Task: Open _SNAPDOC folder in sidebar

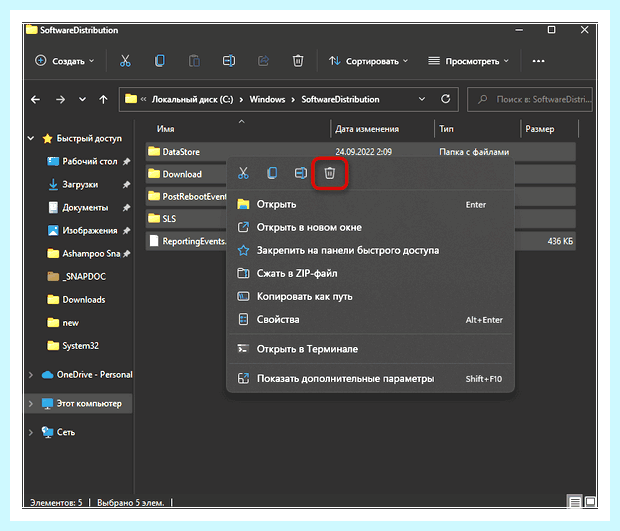Action: (x=84, y=276)
